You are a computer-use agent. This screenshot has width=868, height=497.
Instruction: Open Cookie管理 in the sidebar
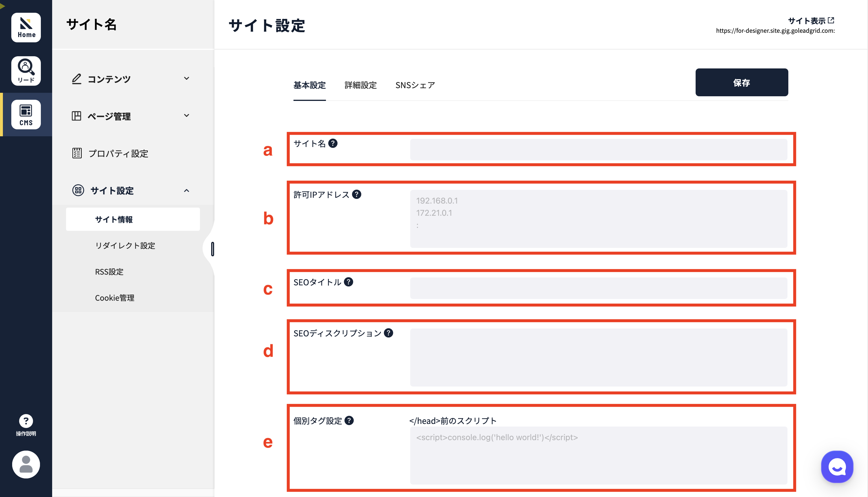tap(115, 298)
